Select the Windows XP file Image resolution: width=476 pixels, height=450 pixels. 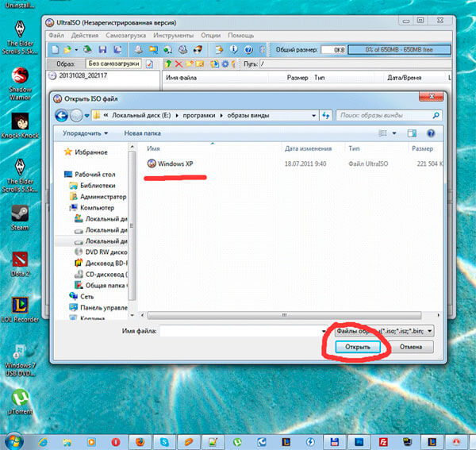coord(170,163)
